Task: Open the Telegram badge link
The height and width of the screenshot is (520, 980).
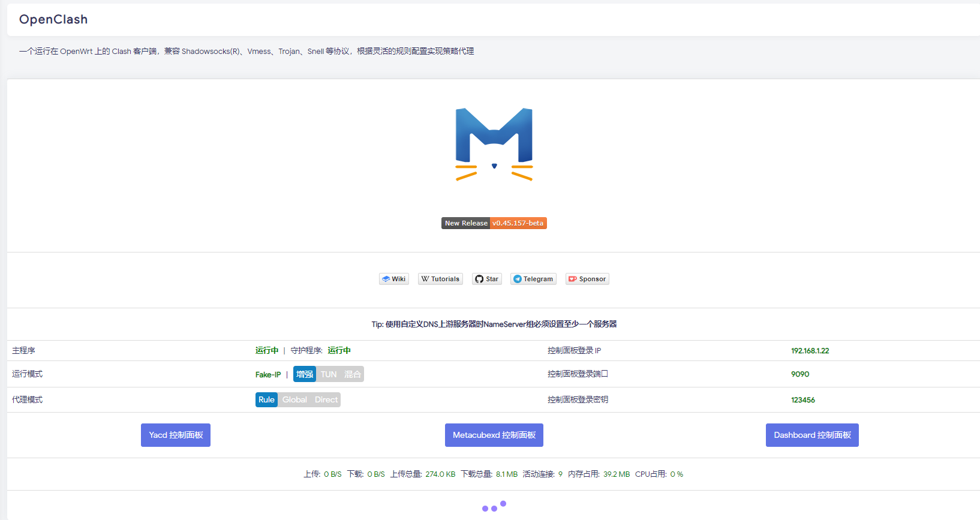Action: point(533,279)
